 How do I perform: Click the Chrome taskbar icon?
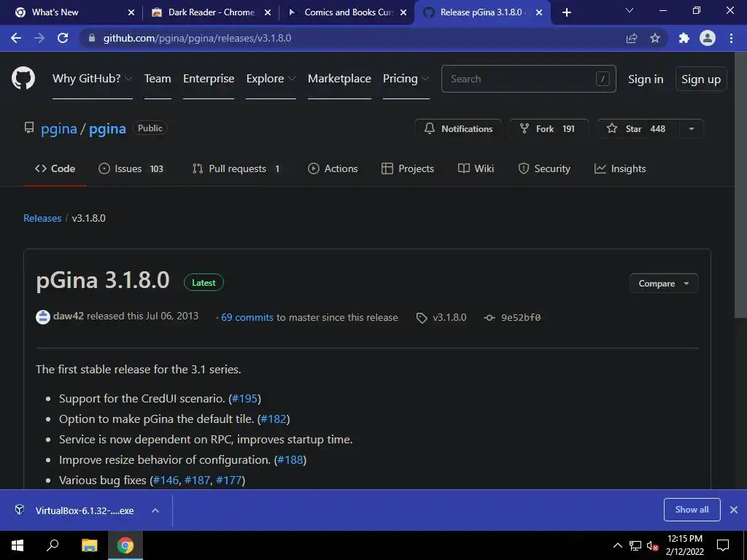coord(125,545)
